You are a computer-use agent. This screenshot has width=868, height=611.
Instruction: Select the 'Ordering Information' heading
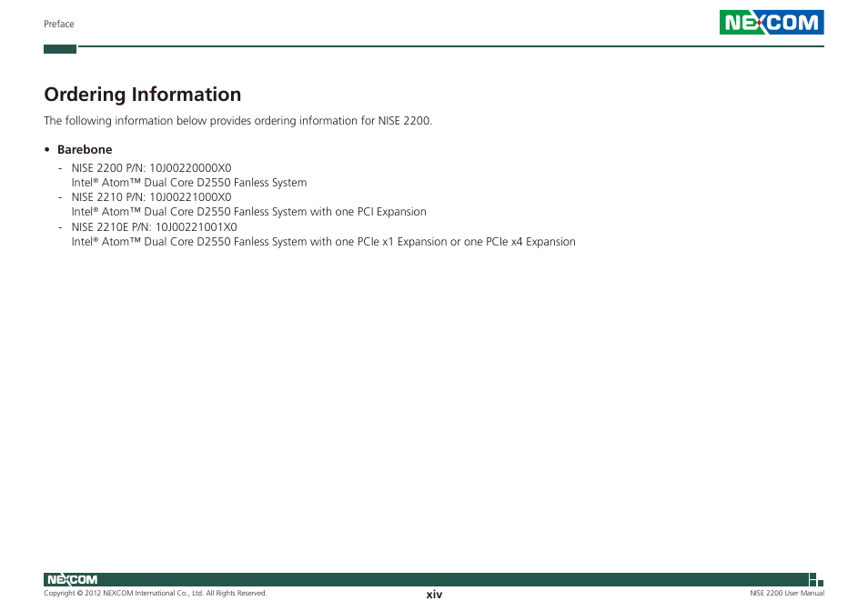pos(142,94)
